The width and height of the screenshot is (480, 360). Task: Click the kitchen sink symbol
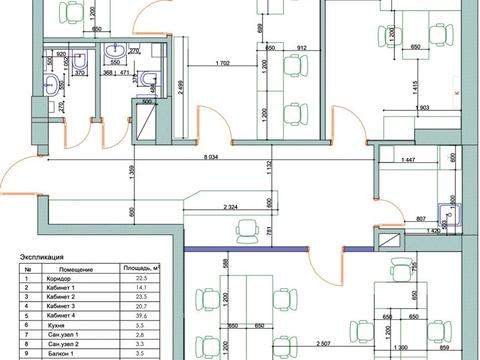(x=450, y=214)
